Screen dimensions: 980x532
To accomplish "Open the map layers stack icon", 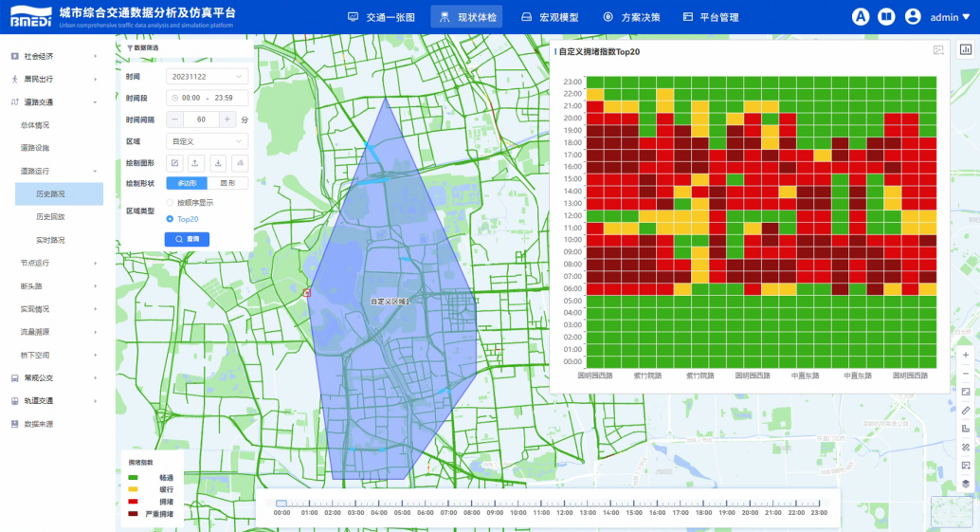I will tap(965, 483).
